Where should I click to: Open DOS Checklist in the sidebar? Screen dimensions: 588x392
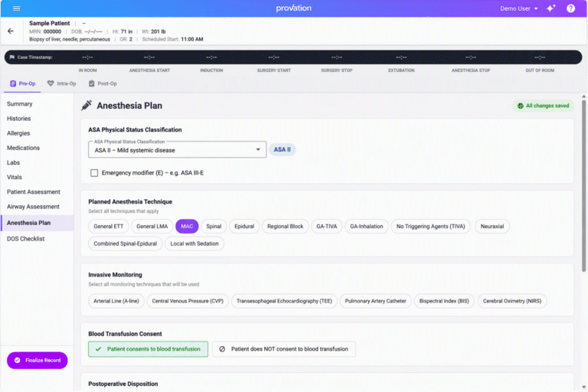[25, 239]
